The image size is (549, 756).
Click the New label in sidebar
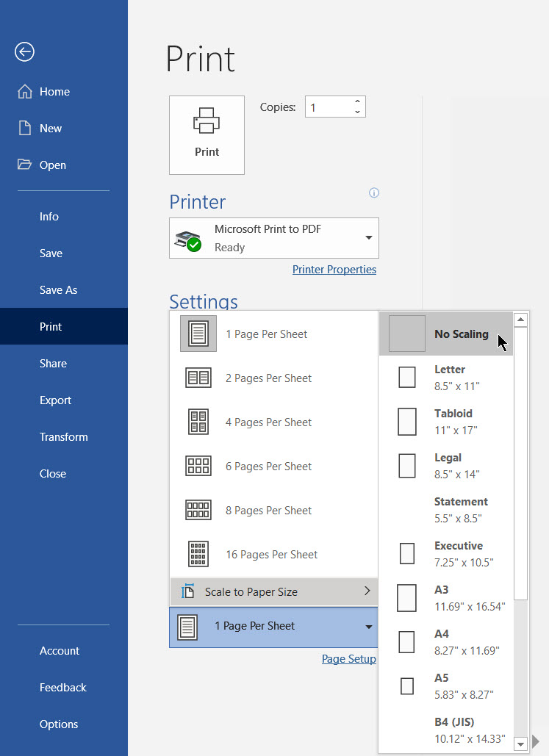[51, 129]
